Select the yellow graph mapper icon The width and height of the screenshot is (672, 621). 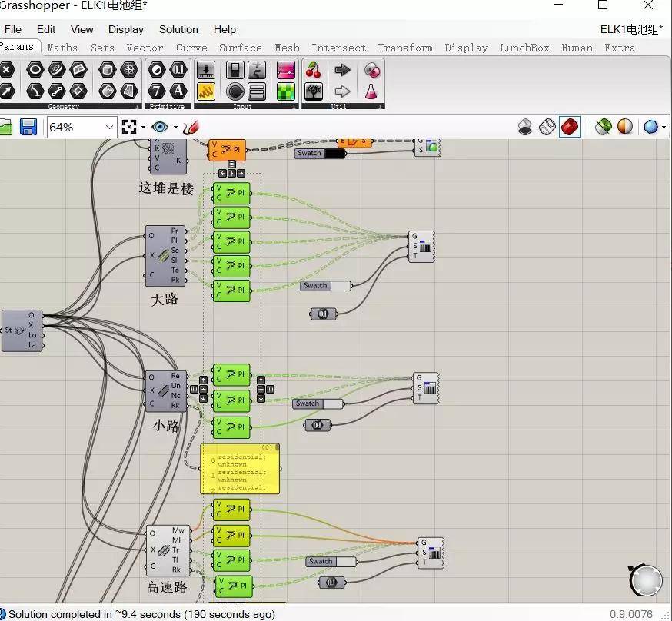point(205,91)
